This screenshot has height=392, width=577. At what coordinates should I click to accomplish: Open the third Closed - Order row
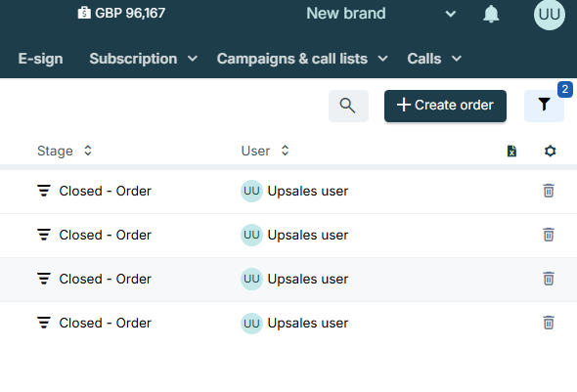288,280
